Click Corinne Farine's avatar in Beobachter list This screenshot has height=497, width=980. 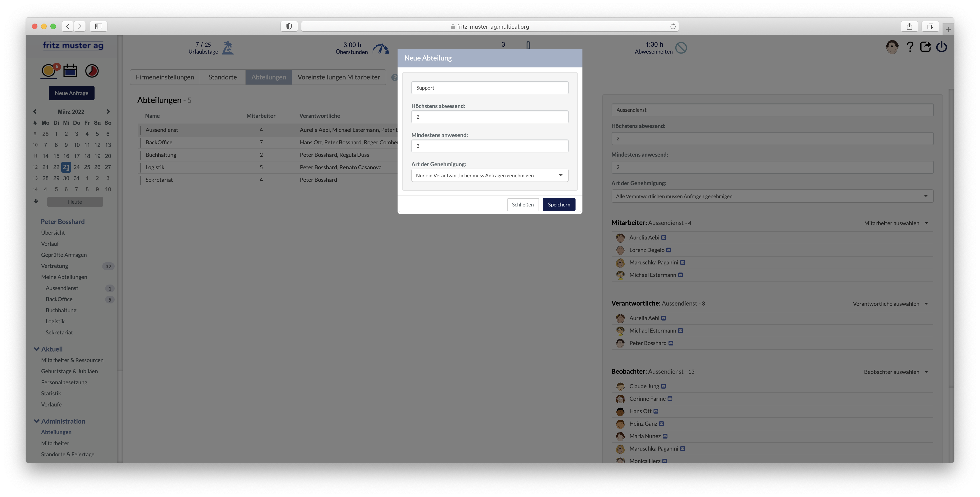[620, 399]
